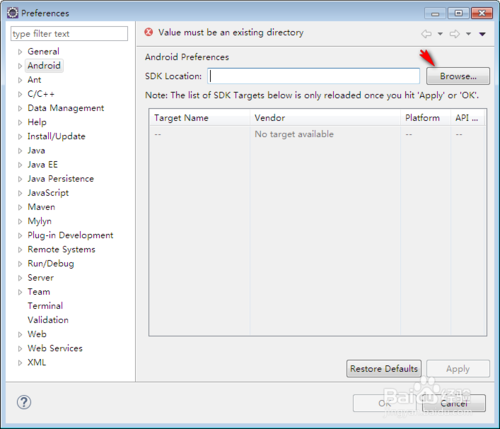Expand the Remote Systems tree node
500x429 pixels.
(20, 250)
